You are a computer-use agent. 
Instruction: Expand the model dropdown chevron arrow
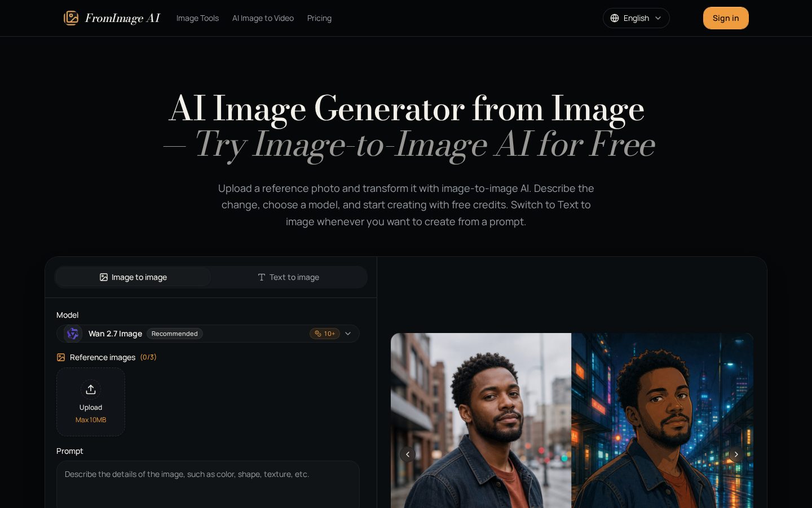click(348, 334)
